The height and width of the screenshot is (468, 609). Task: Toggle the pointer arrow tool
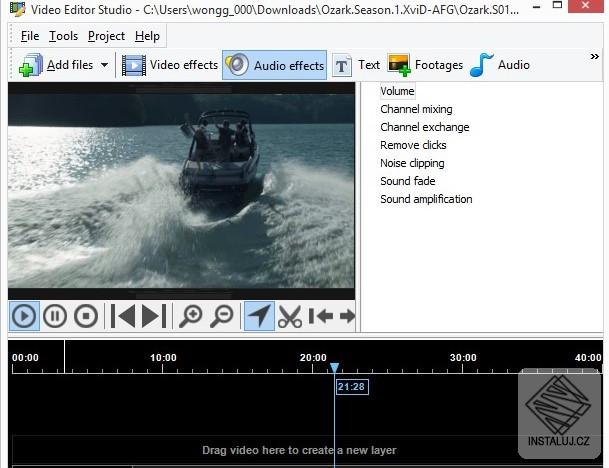coord(259,316)
